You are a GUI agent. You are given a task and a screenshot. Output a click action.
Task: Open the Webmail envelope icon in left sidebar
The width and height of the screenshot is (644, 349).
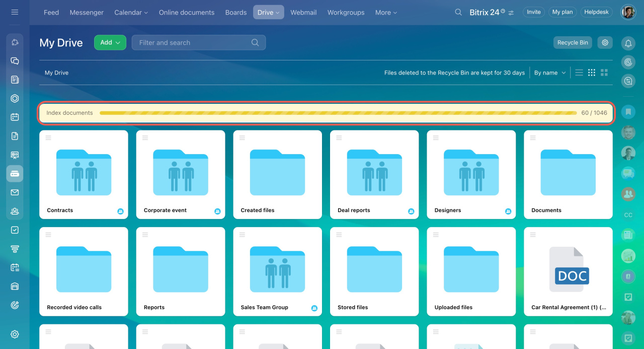pos(15,192)
